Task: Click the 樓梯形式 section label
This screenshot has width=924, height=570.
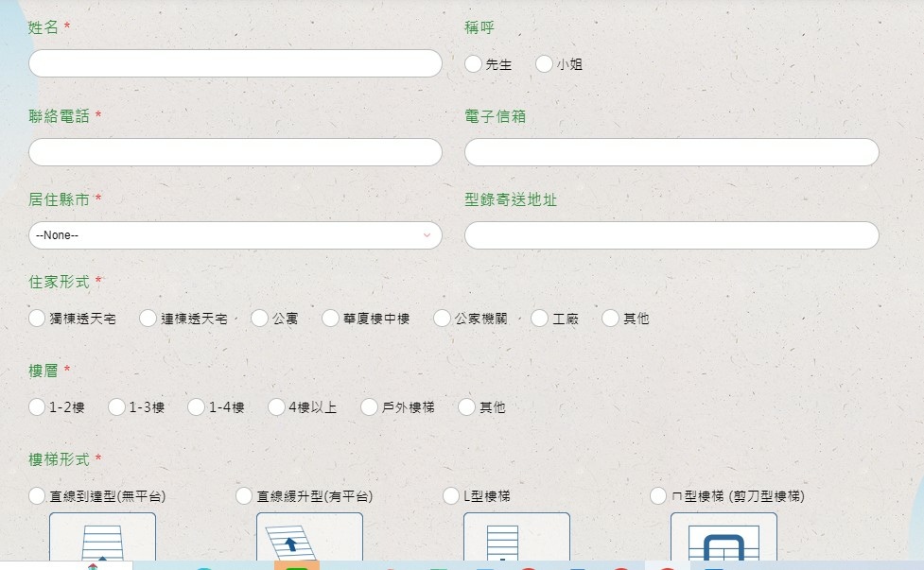Action: coord(59,459)
